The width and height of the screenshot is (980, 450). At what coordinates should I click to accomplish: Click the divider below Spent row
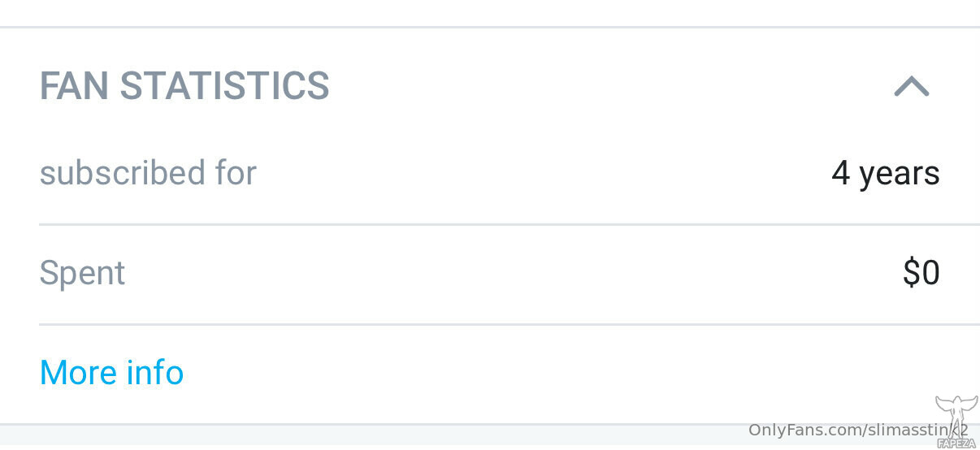pos(510,325)
